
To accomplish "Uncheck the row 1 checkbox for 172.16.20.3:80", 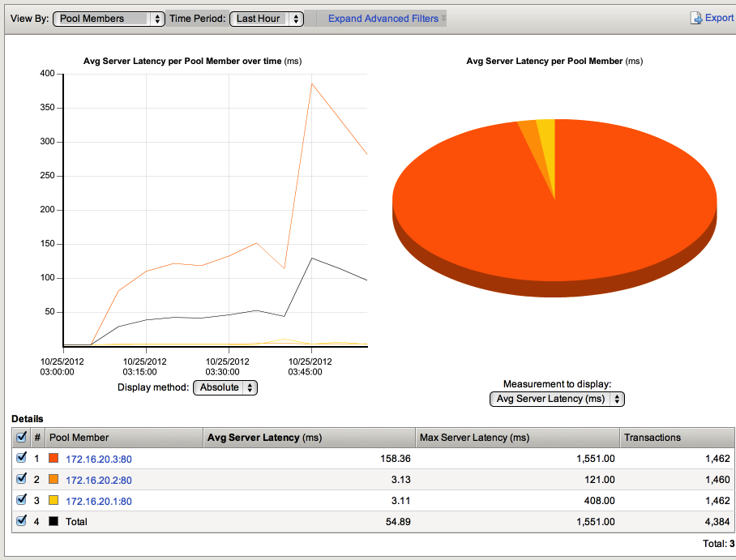I will pyautogui.click(x=22, y=458).
